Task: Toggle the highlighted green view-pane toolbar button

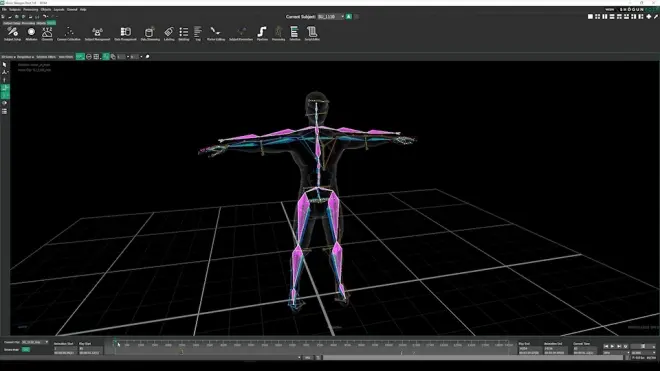Action: pos(80,56)
